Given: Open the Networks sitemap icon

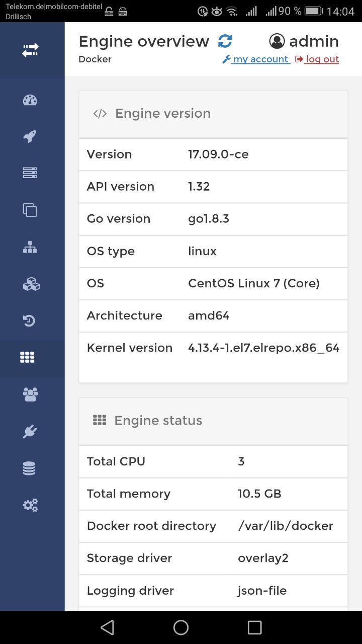Looking at the screenshot, I should coord(30,247).
